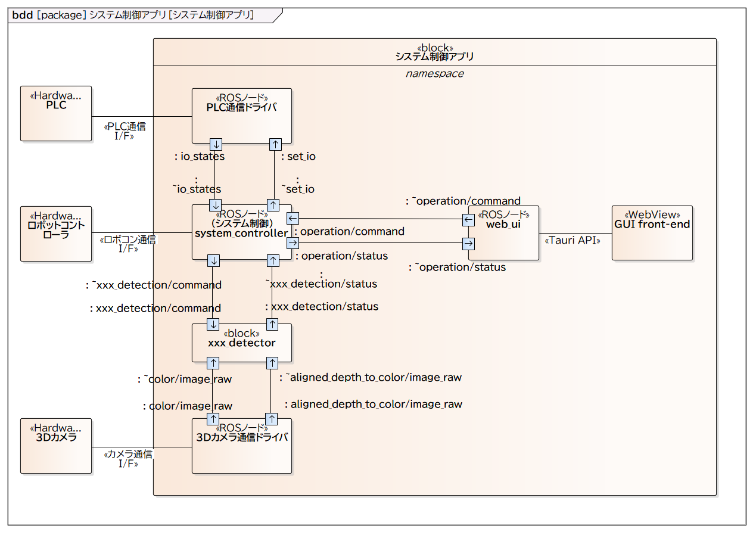The height and width of the screenshot is (535, 756).
Task: Click the «Tauri API» connector label
Action: tap(573, 241)
